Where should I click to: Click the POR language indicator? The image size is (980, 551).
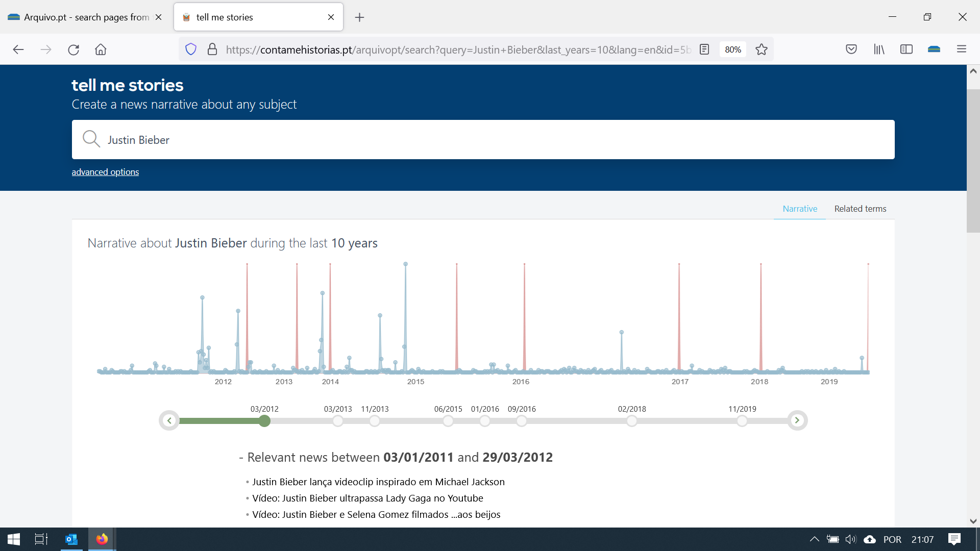[x=892, y=539]
